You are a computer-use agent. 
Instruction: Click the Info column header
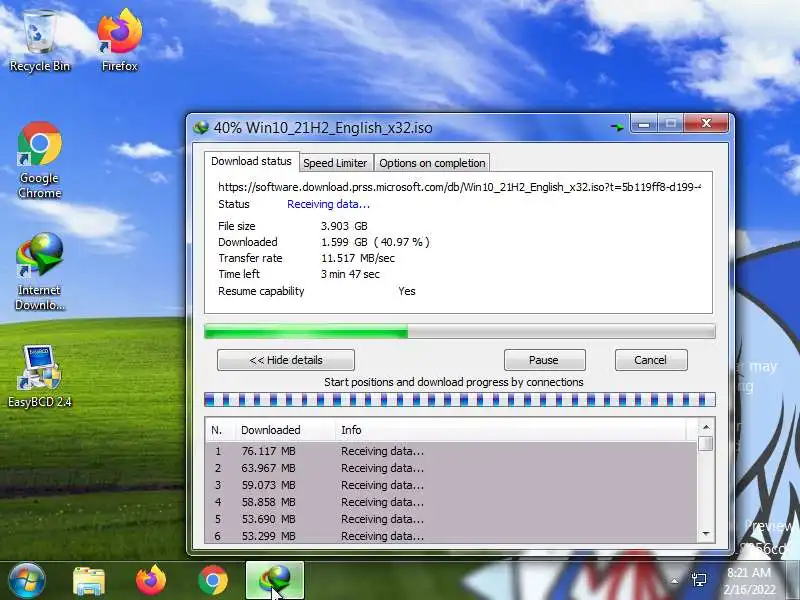click(x=510, y=430)
